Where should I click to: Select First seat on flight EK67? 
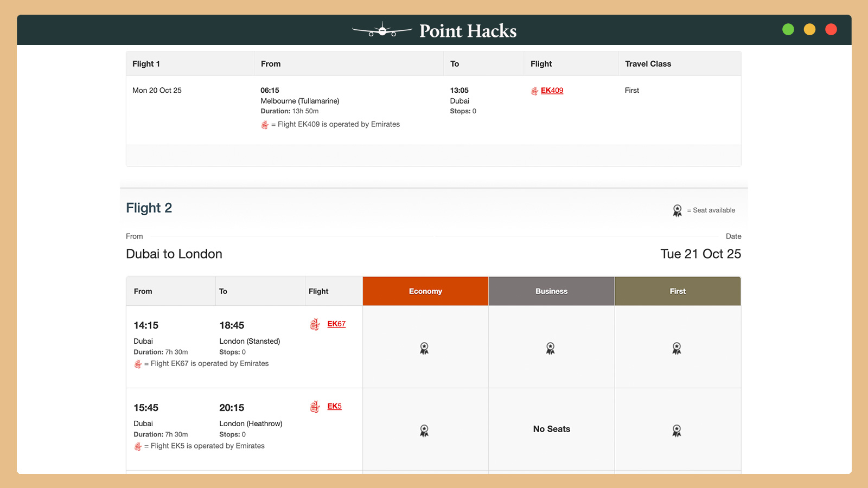coord(676,348)
